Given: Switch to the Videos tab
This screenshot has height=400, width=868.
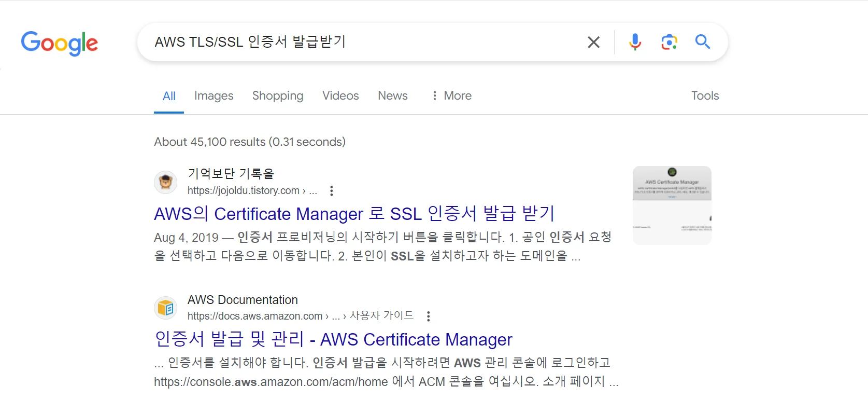Looking at the screenshot, I should [340, 95].
